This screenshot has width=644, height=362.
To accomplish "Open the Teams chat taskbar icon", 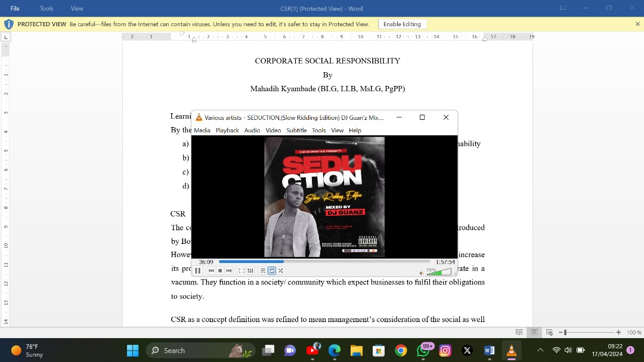I will (290, 351).
